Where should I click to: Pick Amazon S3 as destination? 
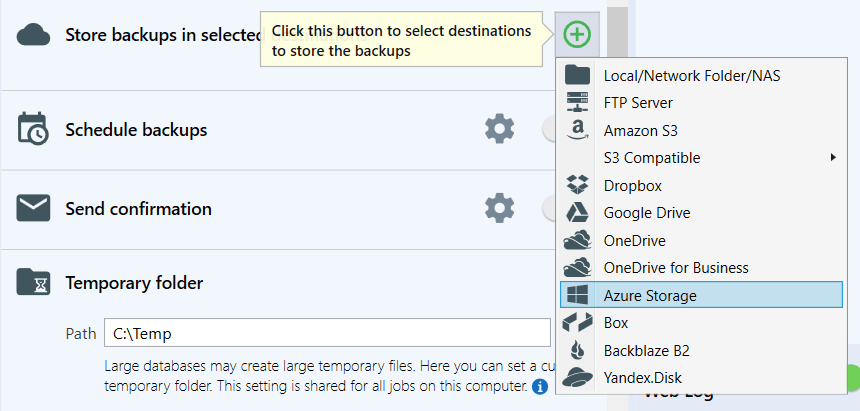coord(701,131)
